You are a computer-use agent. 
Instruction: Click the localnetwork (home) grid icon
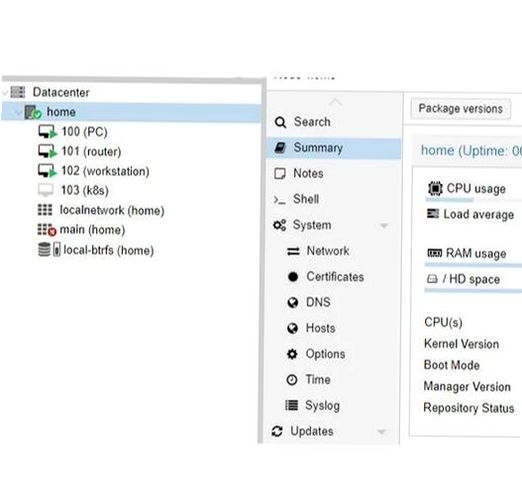click(x=45, y=210)
